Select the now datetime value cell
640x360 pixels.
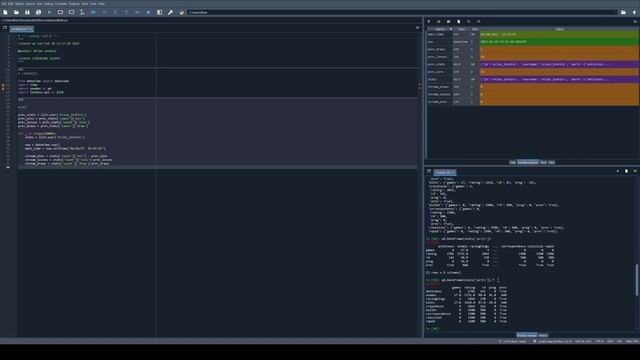(x=559, y=42)
